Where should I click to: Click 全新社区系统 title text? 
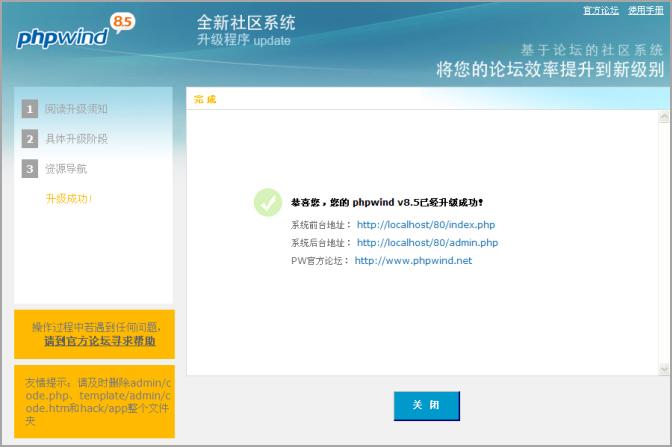[x=246, y=23]
